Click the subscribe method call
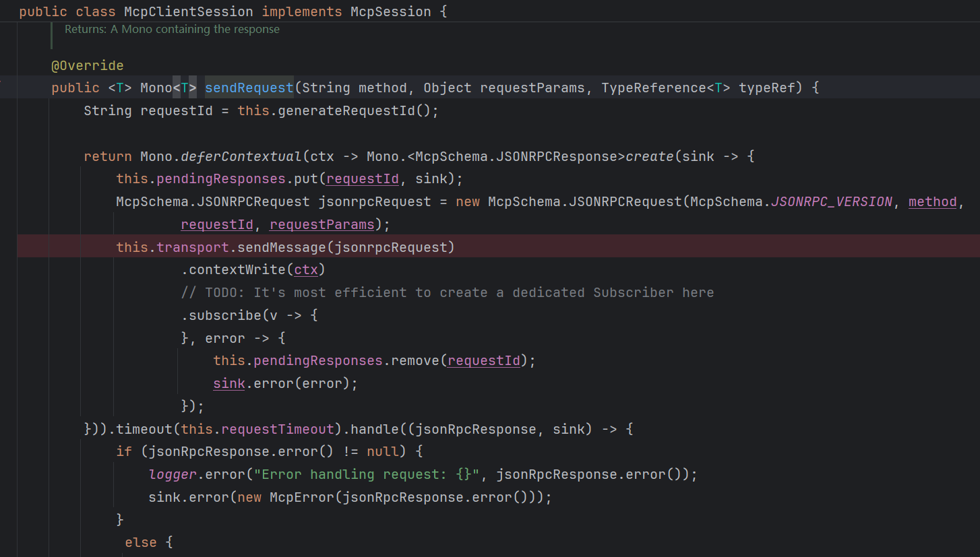Viewport: 980px width, 557px height. [225, 315]
